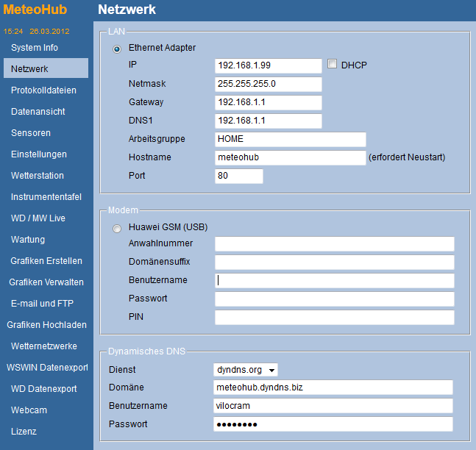Open the System Info page
The image size is (476, 450).
[35, 48]
